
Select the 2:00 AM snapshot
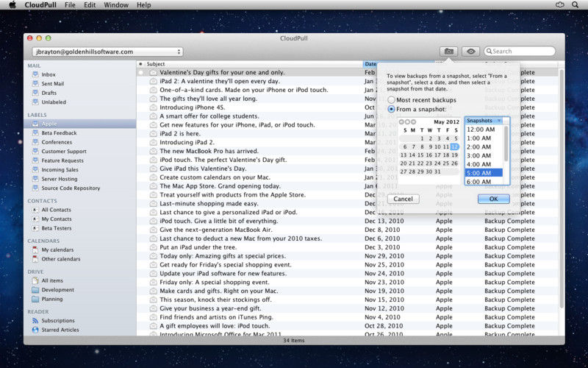[484, 146]
